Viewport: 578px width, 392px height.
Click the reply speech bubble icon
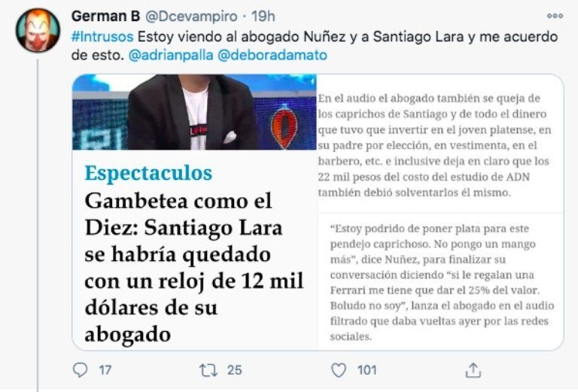tap(80, 370)
